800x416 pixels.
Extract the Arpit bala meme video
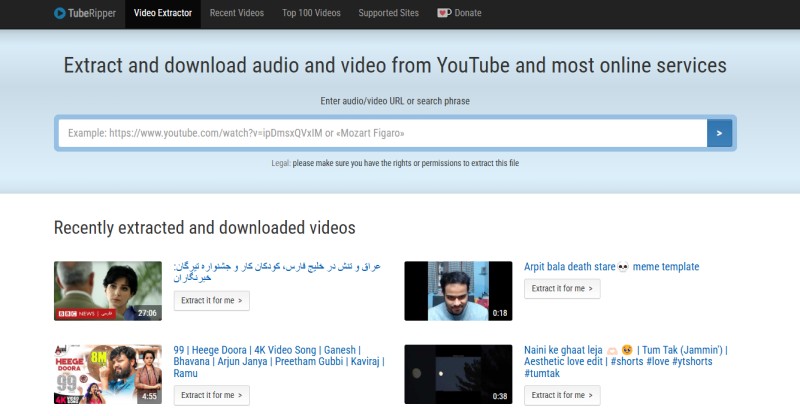pos(562,288)
